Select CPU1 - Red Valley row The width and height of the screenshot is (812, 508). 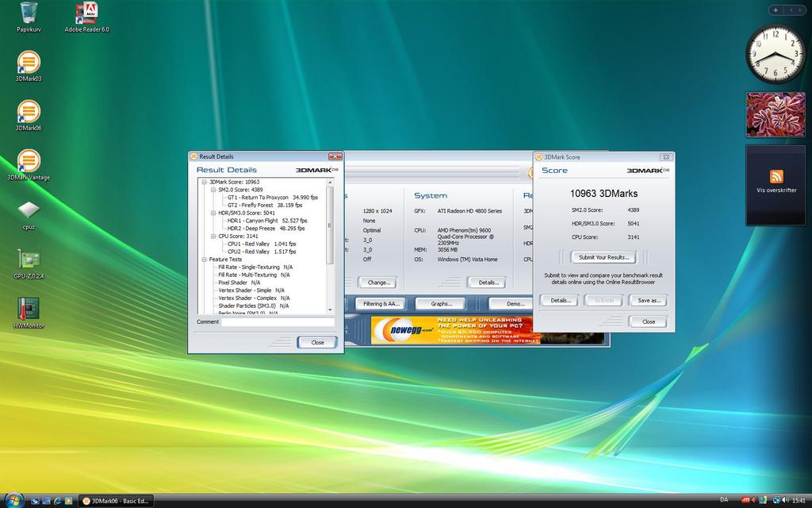pyautogui.click(x=262, y=244)
